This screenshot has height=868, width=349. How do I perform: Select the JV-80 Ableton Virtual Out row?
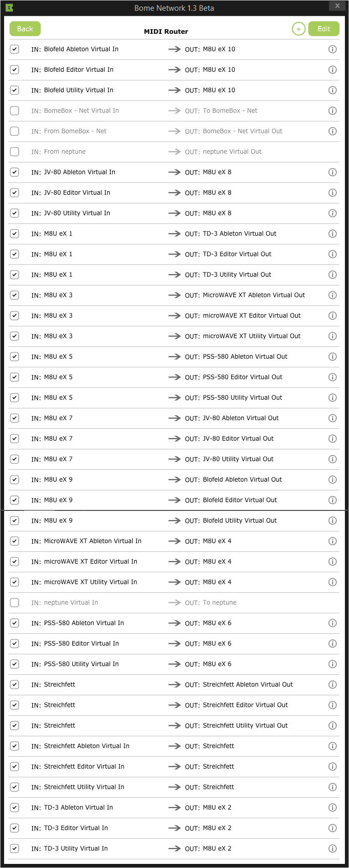tap(174, 419)
